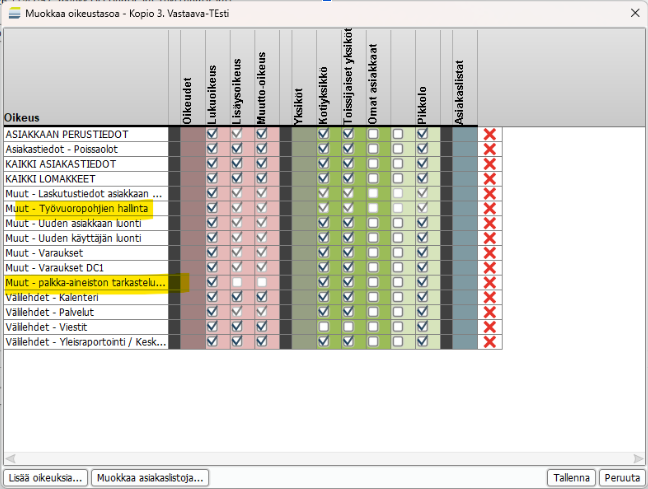Remove Muut - Uuden asiakkaan luonti red X

point(490,224)
